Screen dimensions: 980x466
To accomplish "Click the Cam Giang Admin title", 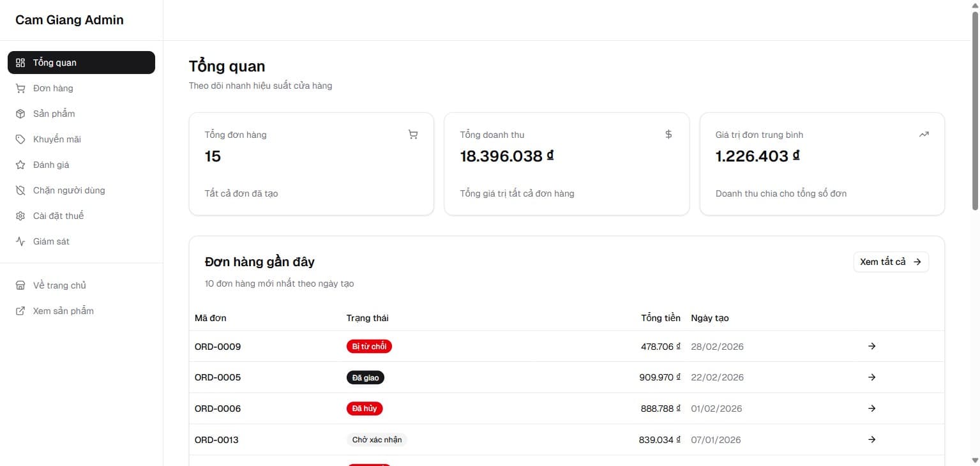I will (x=70, y=20).
